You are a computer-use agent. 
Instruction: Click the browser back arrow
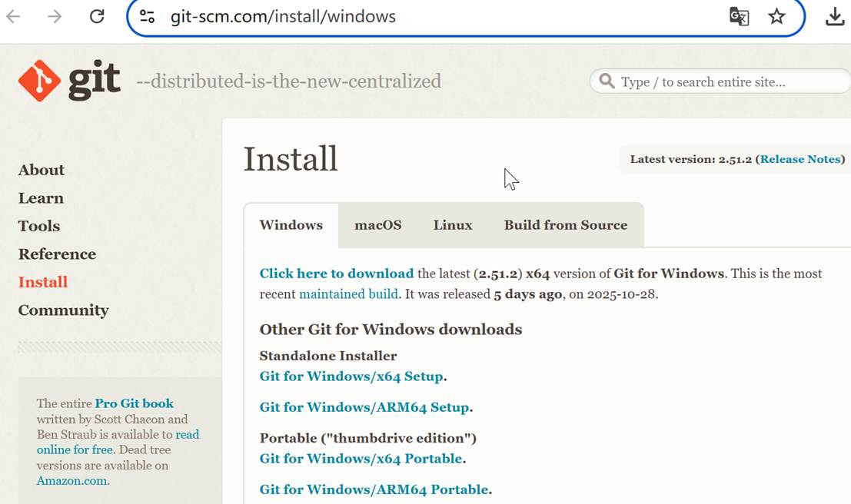(13, 16)
